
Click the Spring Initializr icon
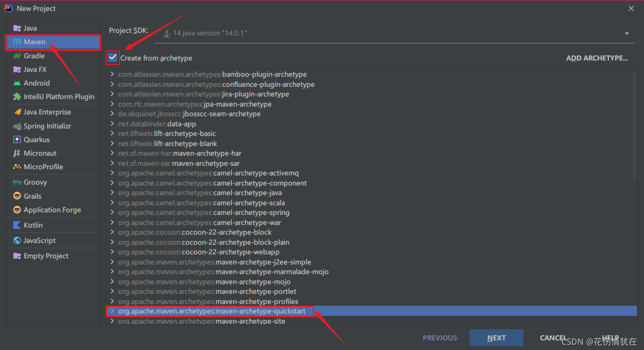[17, 126]
